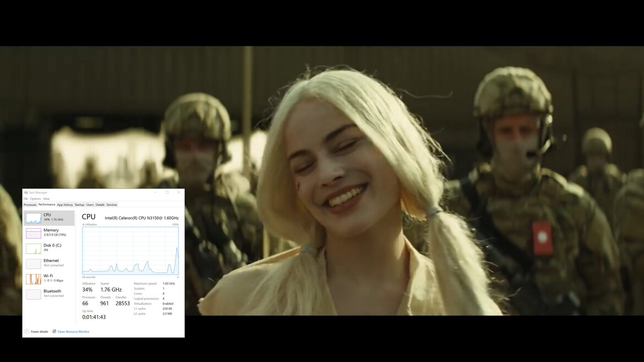Click the 'Logical processors:' label
The height and width of the screenshot is (362, 644).
(146, 299)
